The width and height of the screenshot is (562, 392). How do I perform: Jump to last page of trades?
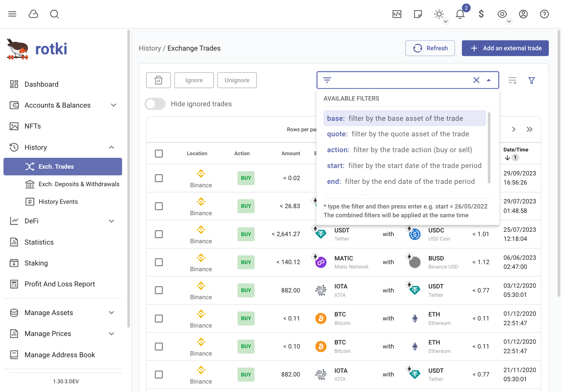tap(530, 130)
